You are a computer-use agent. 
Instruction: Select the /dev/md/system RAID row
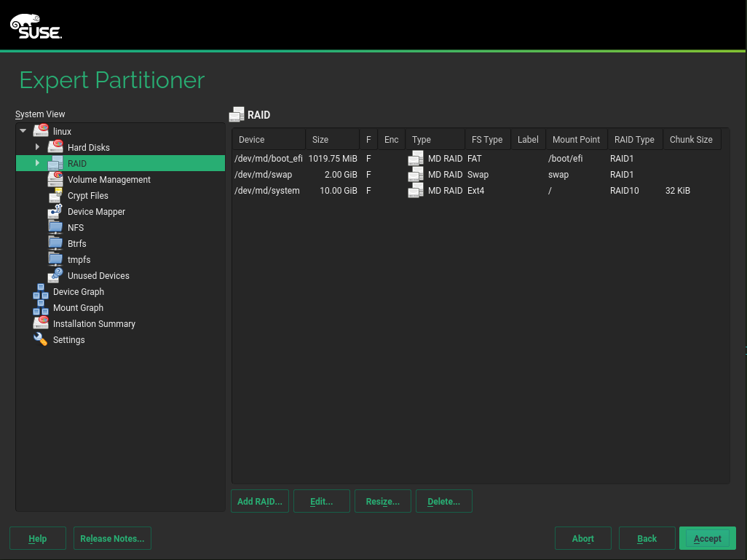click(x=267, y=190)
